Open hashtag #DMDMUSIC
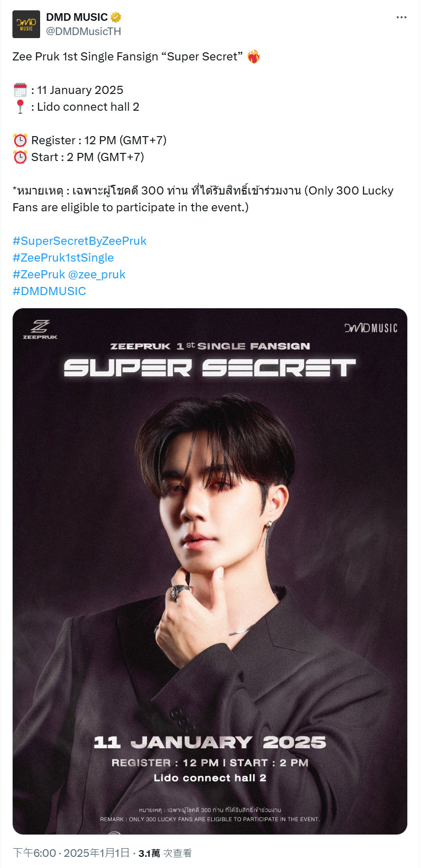Viewport: 424px width, 868px height. (49, 291)
